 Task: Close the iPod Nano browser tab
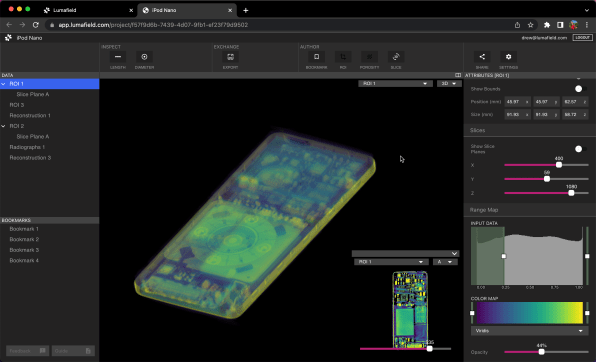click(x=230, y=10)
